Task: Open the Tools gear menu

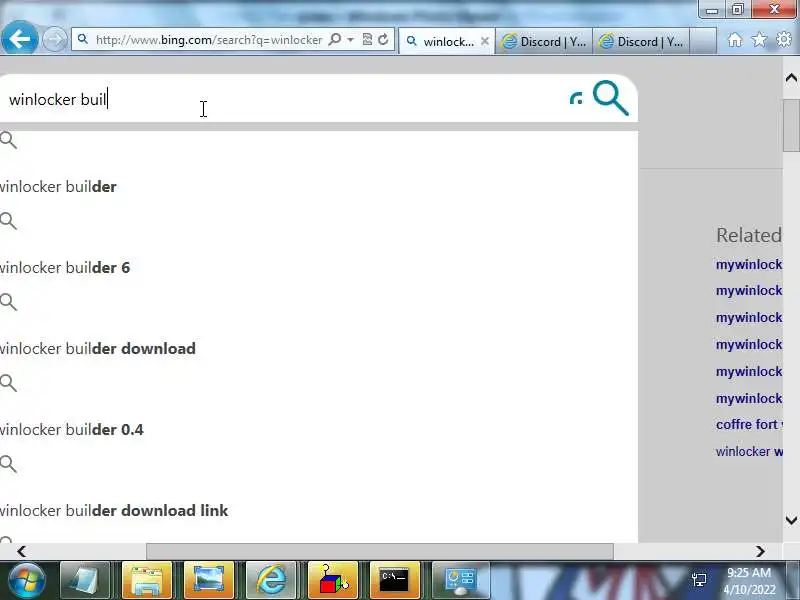Action: [784, 40]
